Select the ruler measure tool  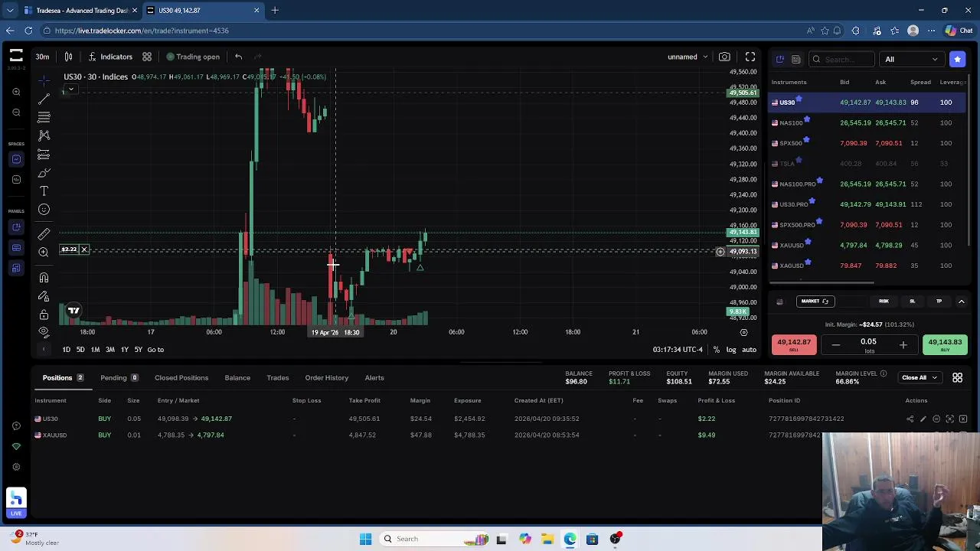[x=44, y=234]
